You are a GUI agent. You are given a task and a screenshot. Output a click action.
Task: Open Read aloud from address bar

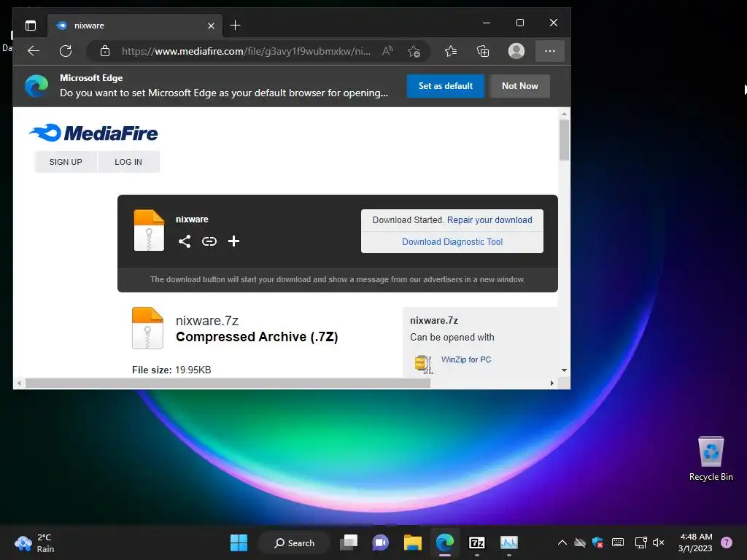click(x=388, y=51)
